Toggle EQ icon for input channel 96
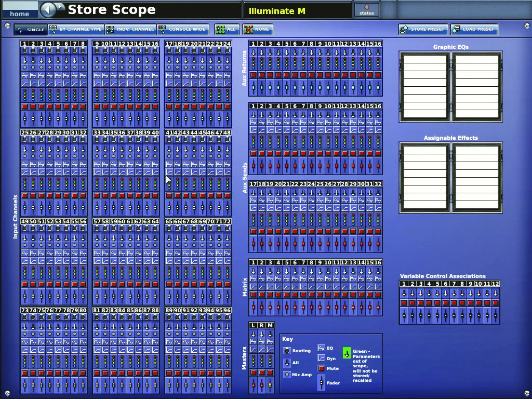This screenshot has height=399, width=532. [x=228, y=342]
